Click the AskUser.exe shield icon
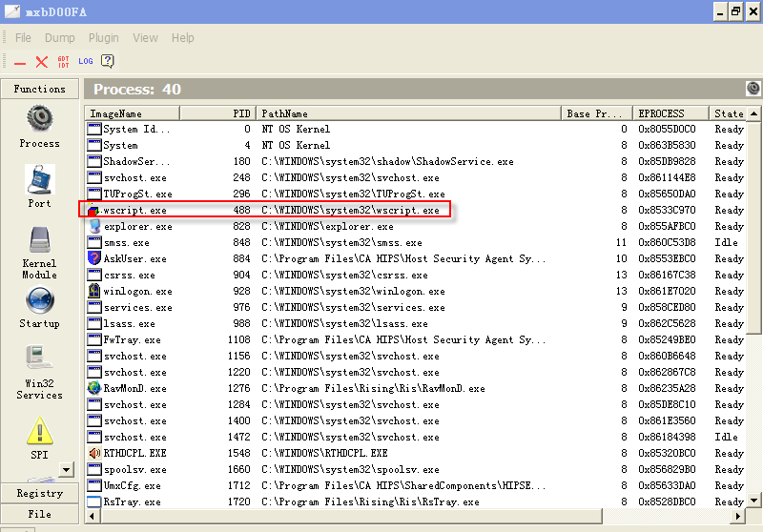763x532 pixels. tap(93, 258)
